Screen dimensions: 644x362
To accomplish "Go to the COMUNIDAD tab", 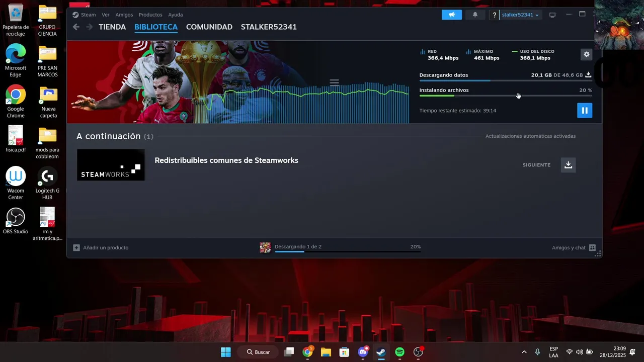I will [x=209, y=27].
